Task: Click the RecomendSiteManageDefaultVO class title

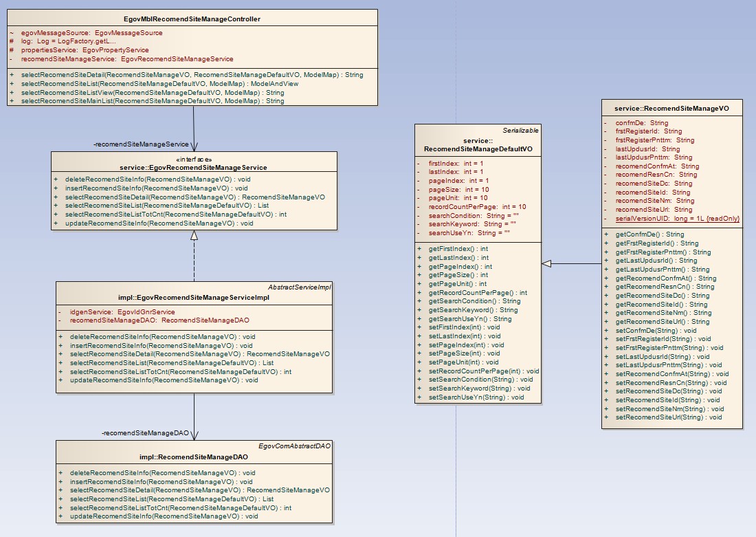Action: pyautogui.click(x=477, y=148)
